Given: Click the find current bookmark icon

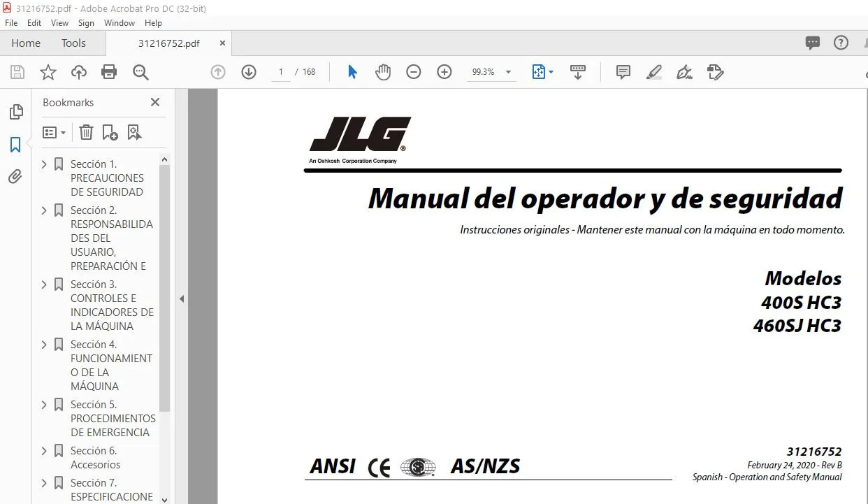Looking at the screenshot, I should pos(135,132).
